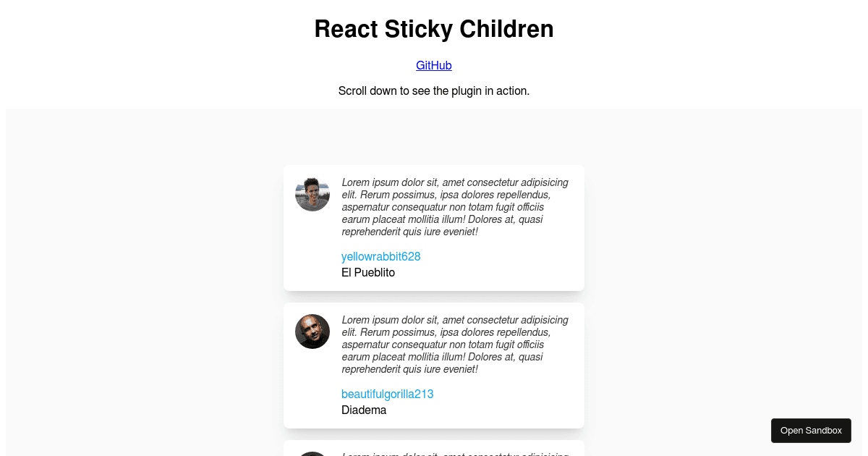868x456 pixels.
Task: Open the yellowrabbit628 username link
Action: [x=380, y=256]
